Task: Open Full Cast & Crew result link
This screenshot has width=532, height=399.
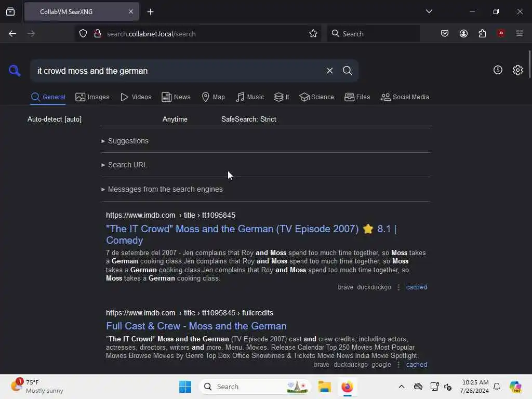Action: 196,326
